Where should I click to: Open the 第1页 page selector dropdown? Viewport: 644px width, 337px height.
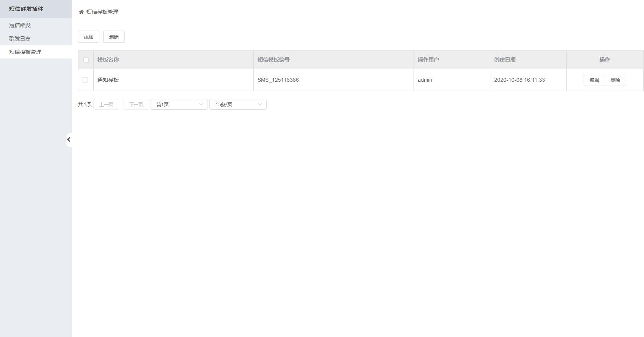pos(179,104)
